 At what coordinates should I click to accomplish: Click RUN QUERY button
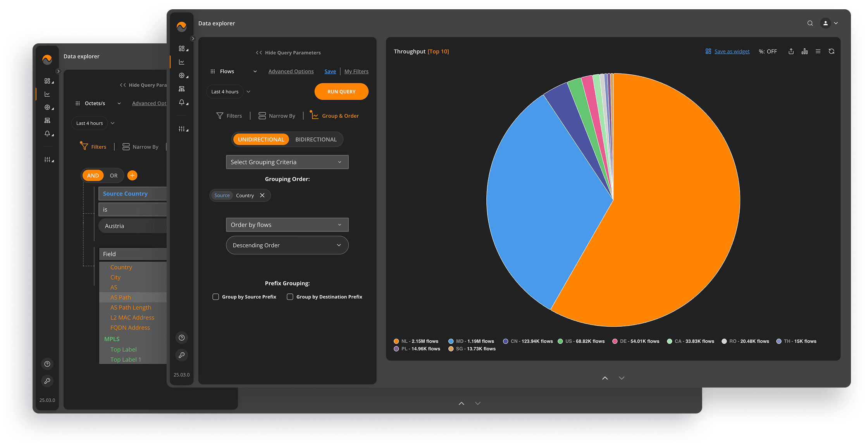click(341, 92)
